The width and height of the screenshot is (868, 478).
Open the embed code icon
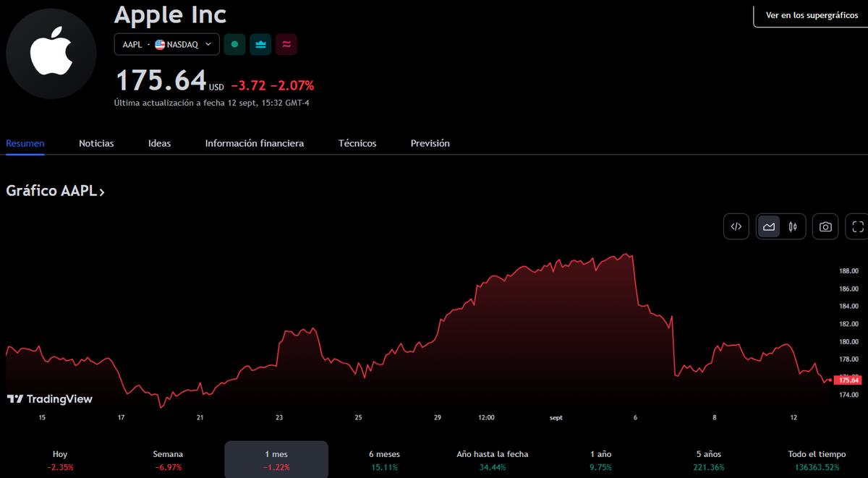(x=736, y=226)
